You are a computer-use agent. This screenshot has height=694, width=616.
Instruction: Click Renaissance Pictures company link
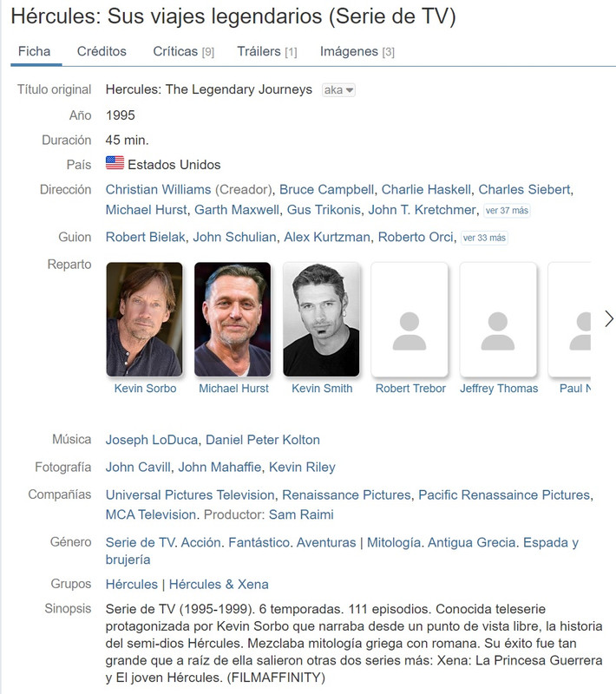click(346, 494)
